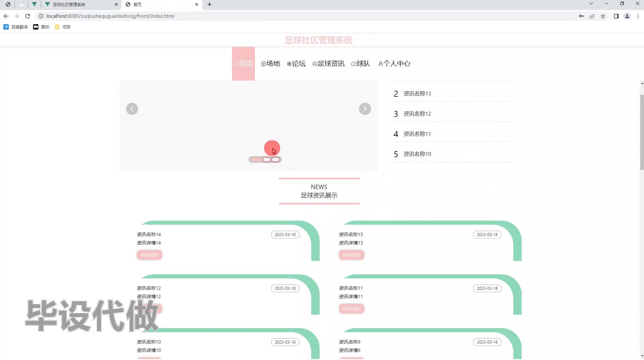
Task: Click the date badge on card 资讯名称9
Action: [487, 342]
